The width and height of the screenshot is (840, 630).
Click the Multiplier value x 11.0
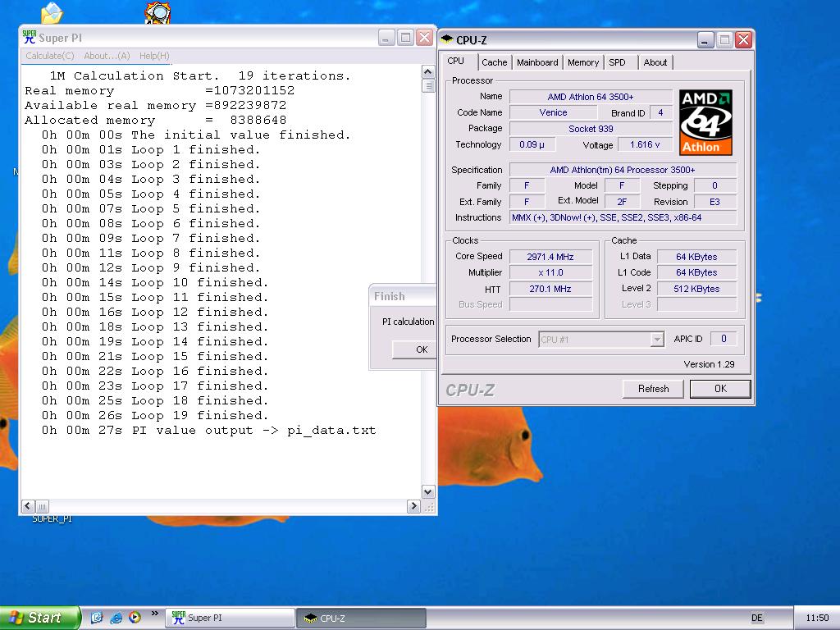(x=550, y=272)
